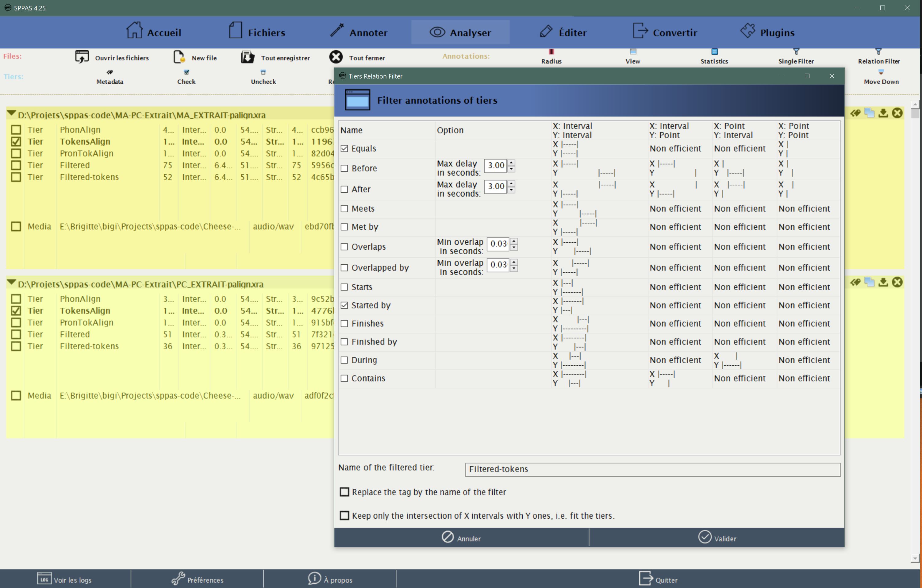
Task: Enable Replace the tag by filter name
Action: (x=345, y=492)
